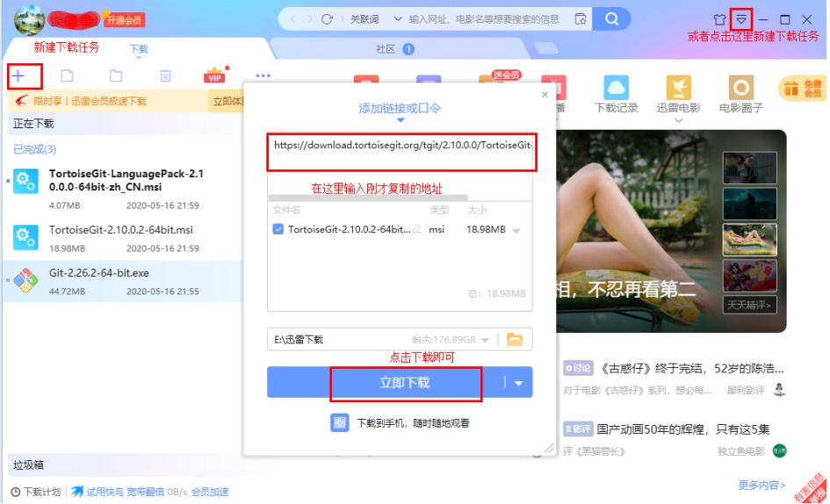Expand the 已完成(3) section

[x=34, y=149]
